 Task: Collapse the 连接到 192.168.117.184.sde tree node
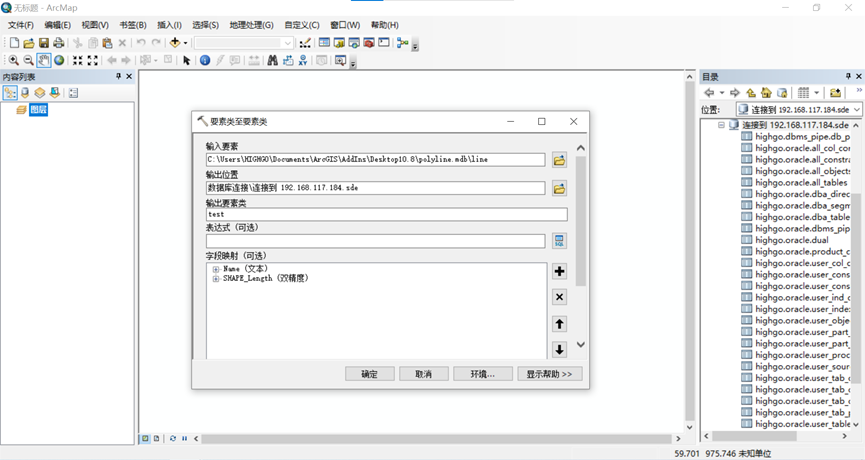pyautogui.click(x=721, y=125)
